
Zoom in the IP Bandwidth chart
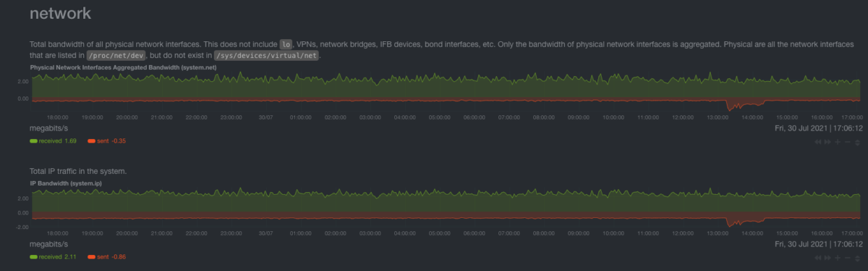point(838,257)
